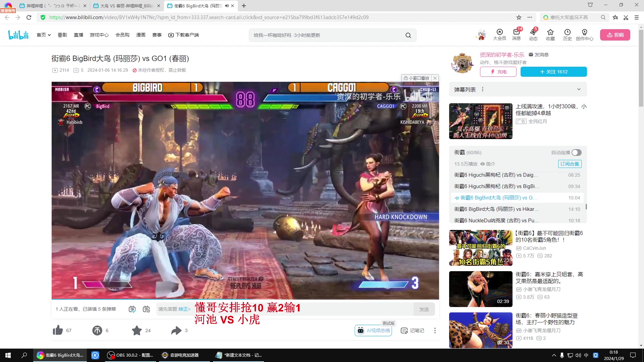Open 新建文本文档 notepad taskbar item
Image resolution: width=644 pixels, height=362 pixels.
point(238,355)
